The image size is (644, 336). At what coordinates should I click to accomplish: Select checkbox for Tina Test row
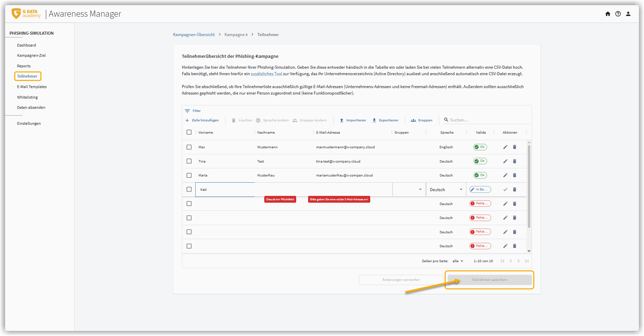[x=189, y=161]
